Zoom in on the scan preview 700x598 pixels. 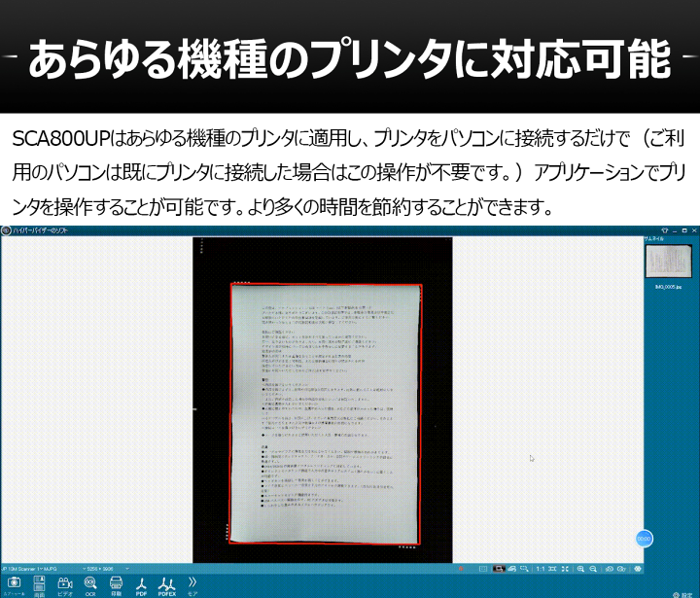click(580, 568)
